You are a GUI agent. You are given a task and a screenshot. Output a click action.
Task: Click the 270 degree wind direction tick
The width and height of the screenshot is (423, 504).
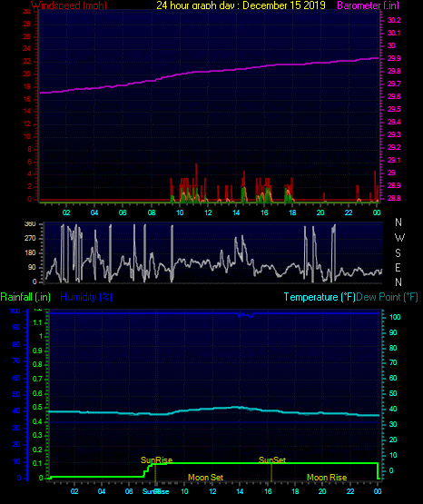30,238
